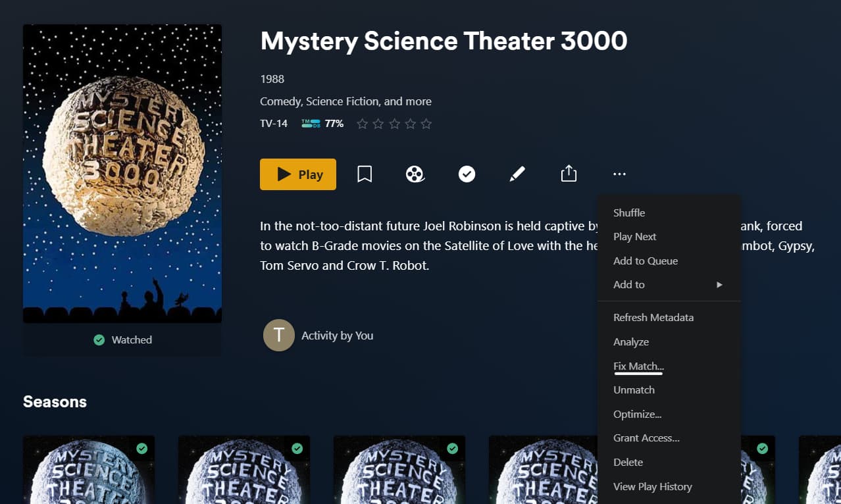Play trailer via film reel icon
841x504 pixels.
pos(415,174)
